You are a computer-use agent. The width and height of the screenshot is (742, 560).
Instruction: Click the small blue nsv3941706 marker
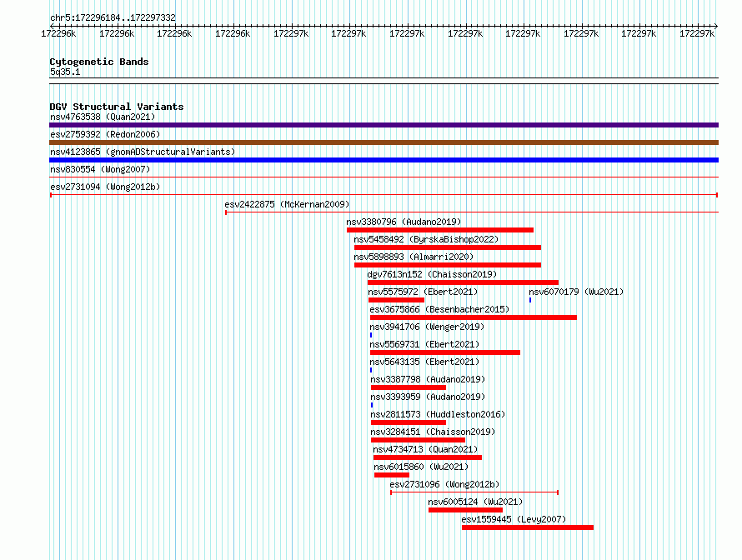[371, 335]
